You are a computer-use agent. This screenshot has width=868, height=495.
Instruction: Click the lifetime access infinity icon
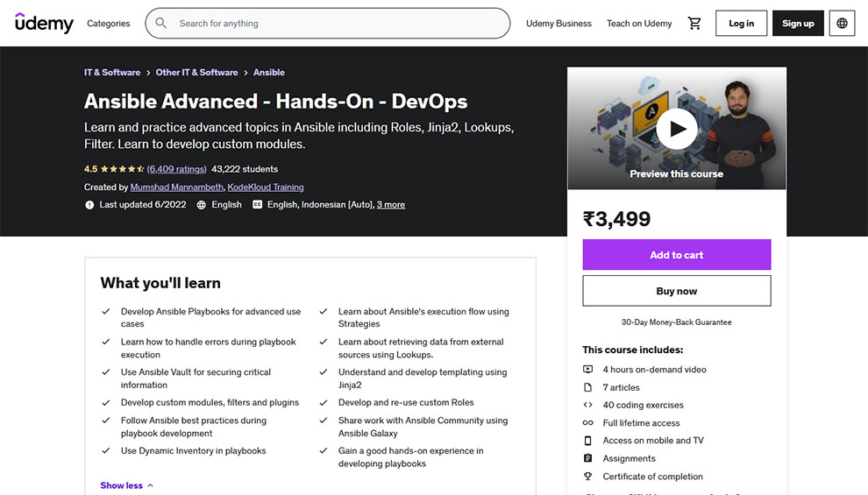click(588, 423)
